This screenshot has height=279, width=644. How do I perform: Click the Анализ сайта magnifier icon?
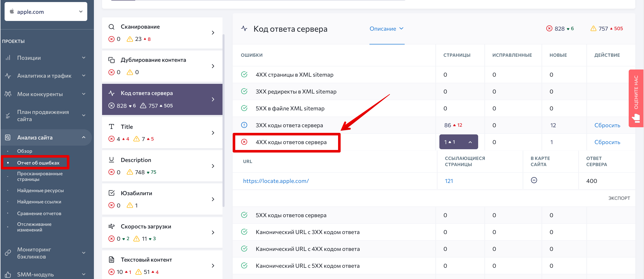point(8,137)
